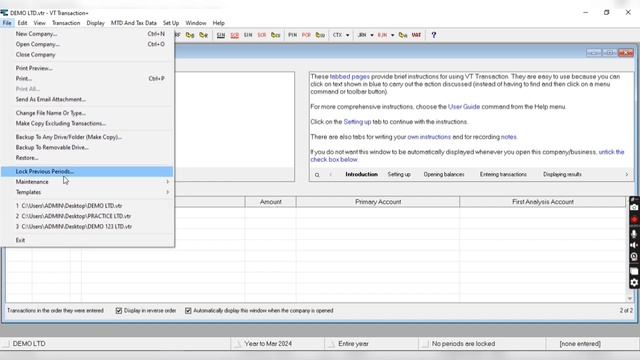Open help via the question mark icon

(x=433, y=35)
